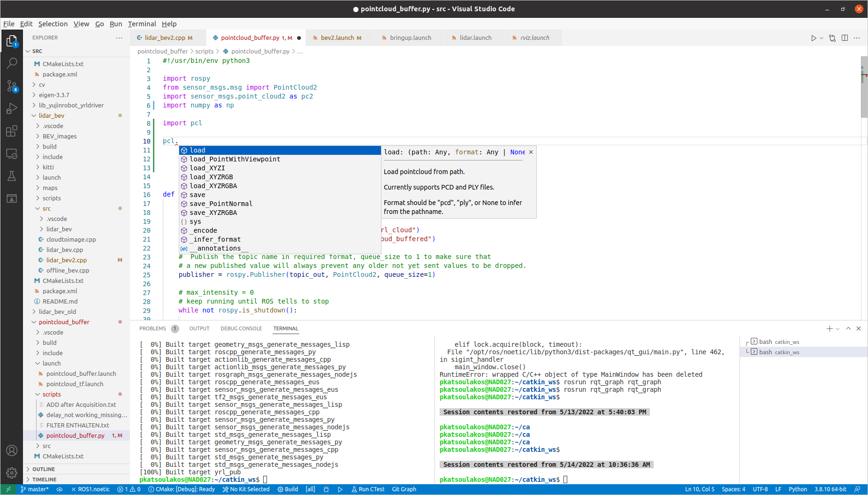The height and width of the screenshot is (495, 868).
Task: Open the Extensions view
Action: coord(12,131)
